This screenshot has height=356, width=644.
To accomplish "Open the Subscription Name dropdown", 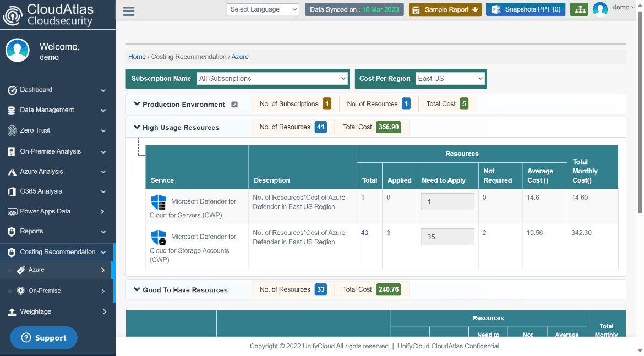I will tap(272, 79).
